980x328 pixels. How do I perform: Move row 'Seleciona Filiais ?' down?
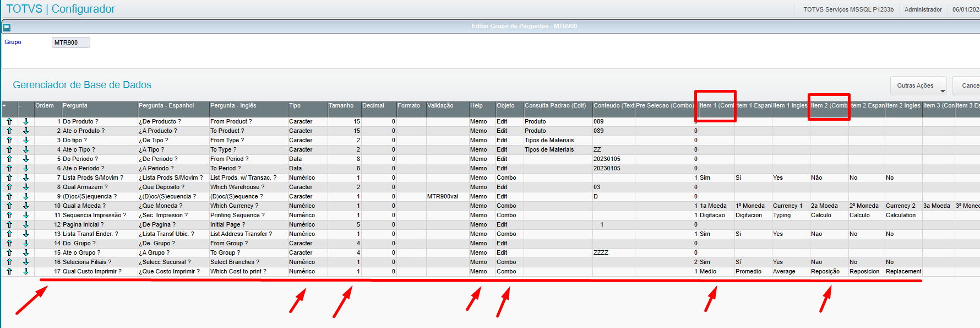tap(26, 262)
